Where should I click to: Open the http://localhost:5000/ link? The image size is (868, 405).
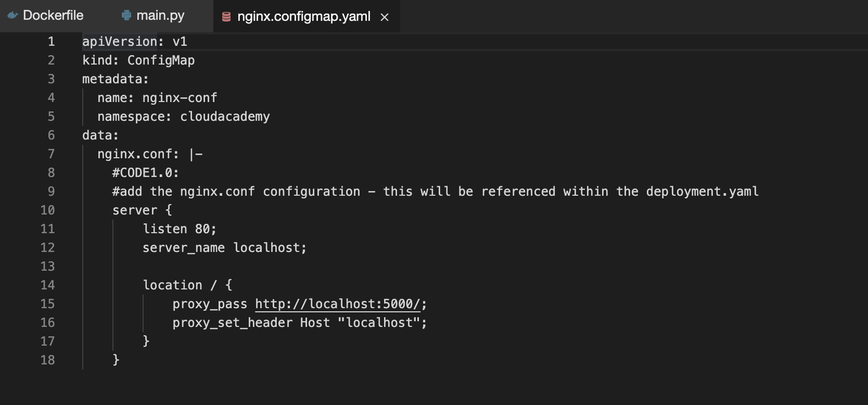337,304
